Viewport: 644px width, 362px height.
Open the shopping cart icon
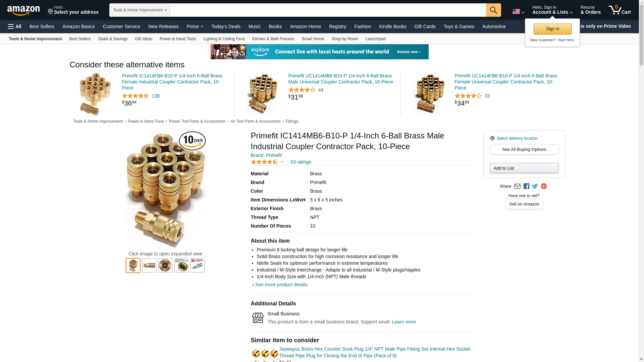point(620,10)
